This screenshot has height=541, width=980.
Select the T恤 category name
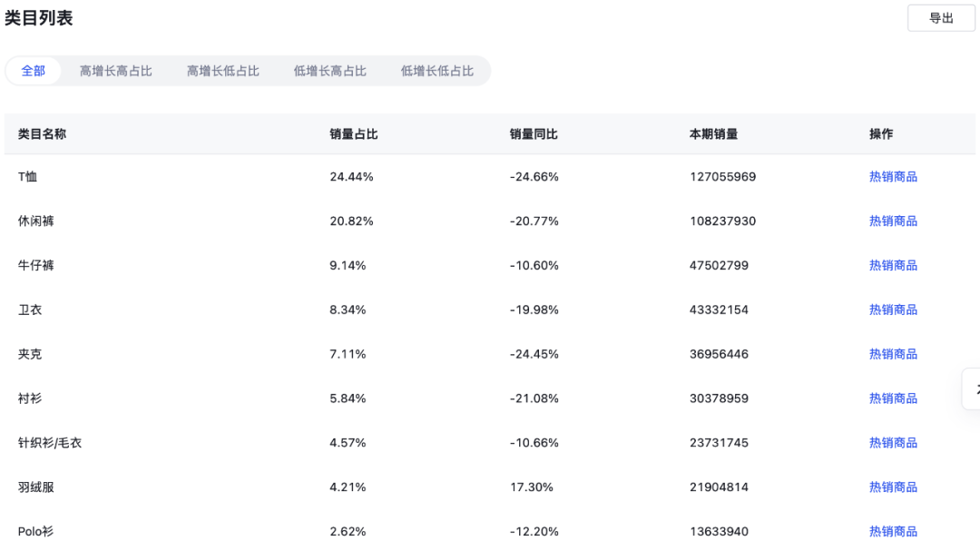pos(27,177)
